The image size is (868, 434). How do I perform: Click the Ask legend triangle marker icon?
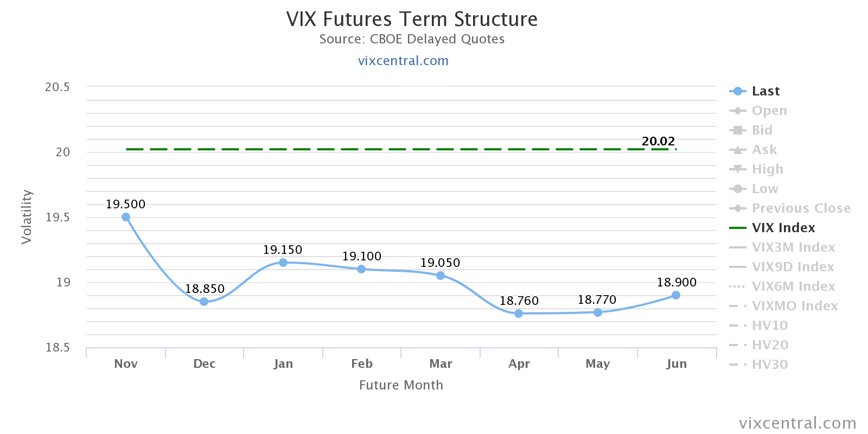pyautogui.click(x=738, y=150)
